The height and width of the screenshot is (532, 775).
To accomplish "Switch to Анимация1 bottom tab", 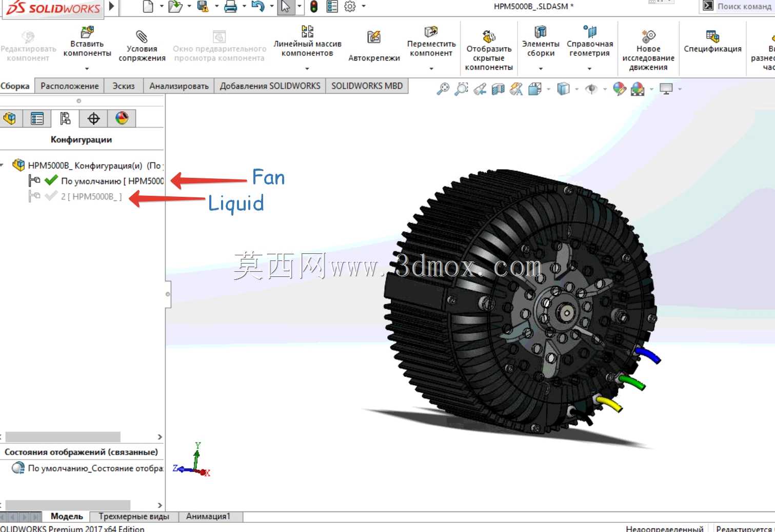I will (208, 517).
